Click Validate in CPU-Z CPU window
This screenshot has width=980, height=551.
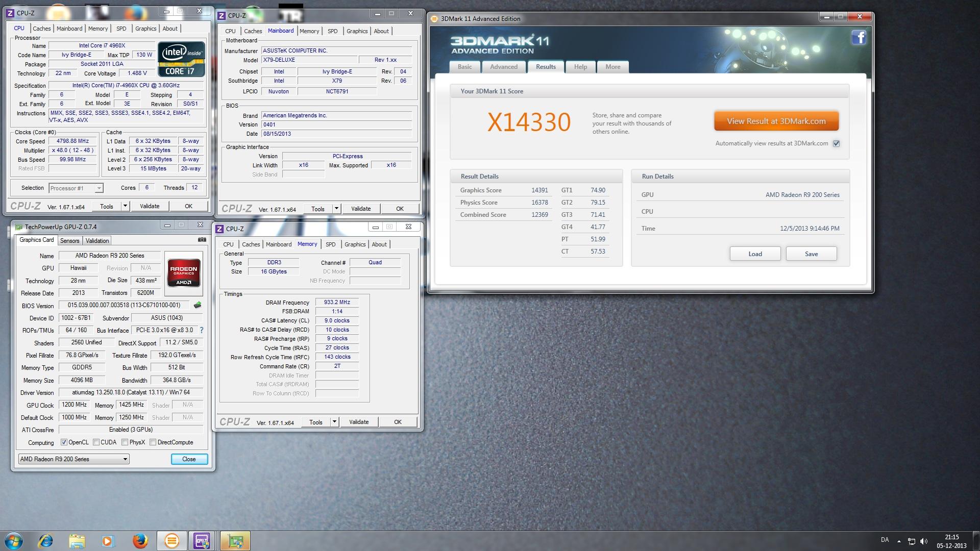[150, 206]
